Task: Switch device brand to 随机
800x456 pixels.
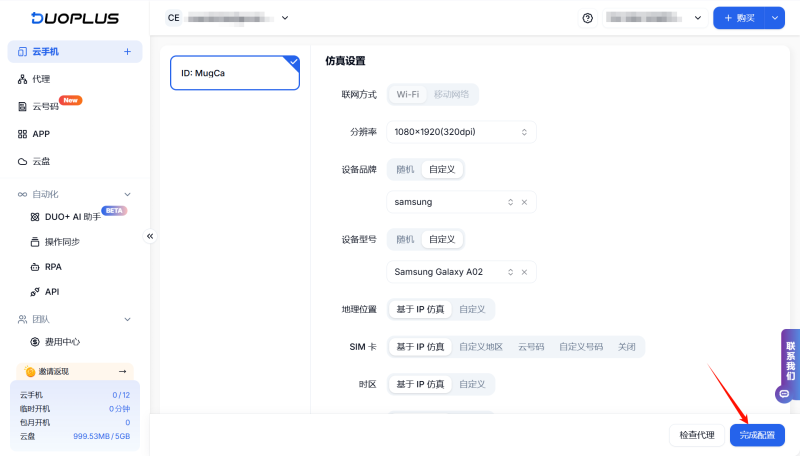Action: 405,169
